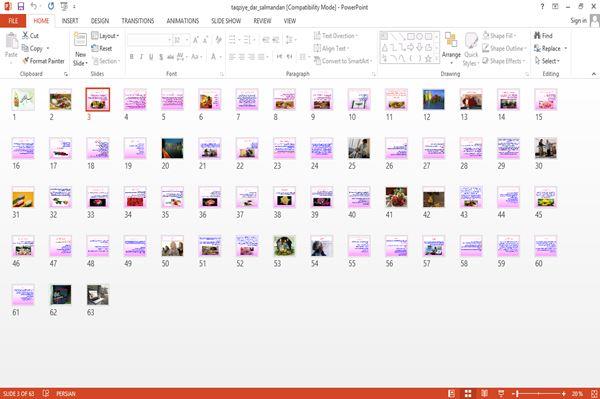Image resolution: width=600 pixels, height=399 pixels.
Task: Open Font dialog launcher
Action: point(222,74)
